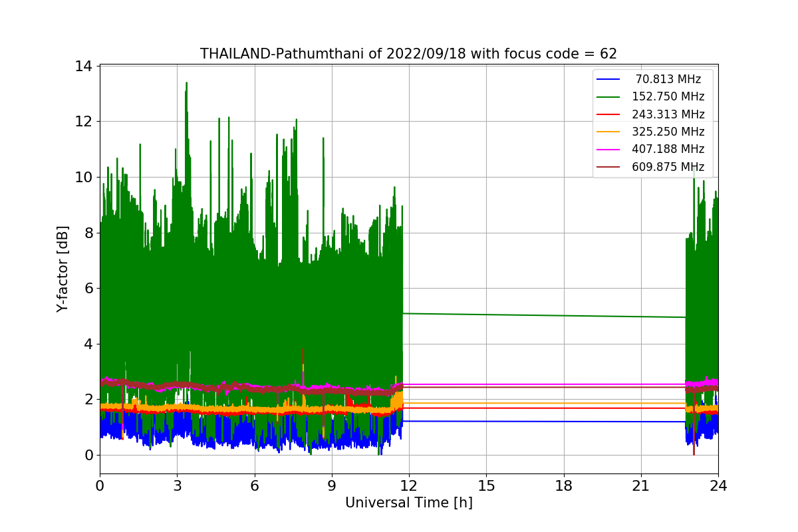
Task: Click the chart title text THAILAND-Pathumthani
Action: coord(283,54)
